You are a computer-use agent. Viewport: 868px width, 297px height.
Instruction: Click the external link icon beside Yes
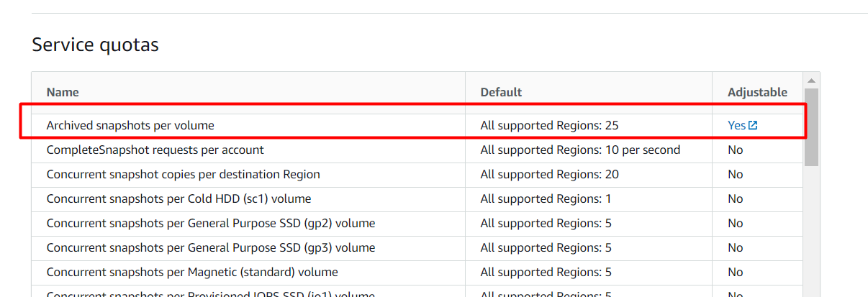[753, 125]
